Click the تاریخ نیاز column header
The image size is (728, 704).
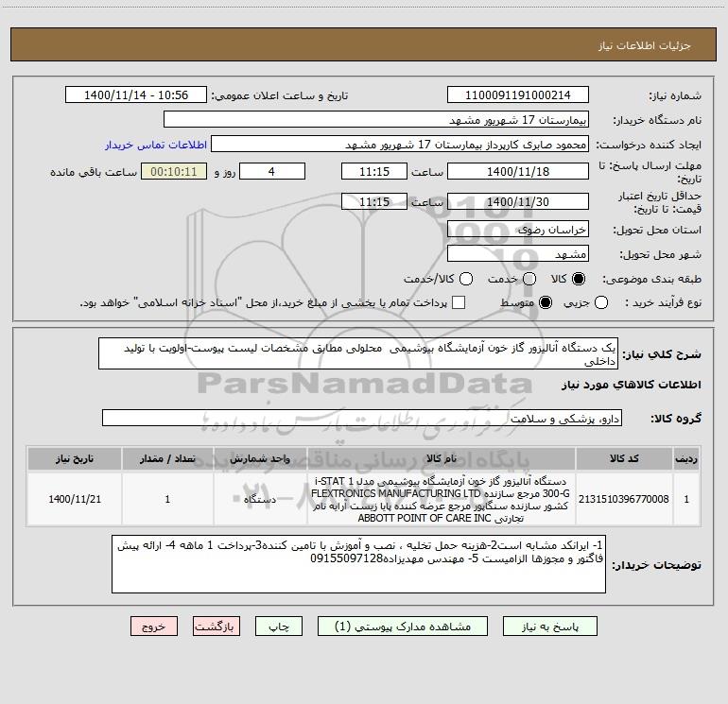[75, 458]
